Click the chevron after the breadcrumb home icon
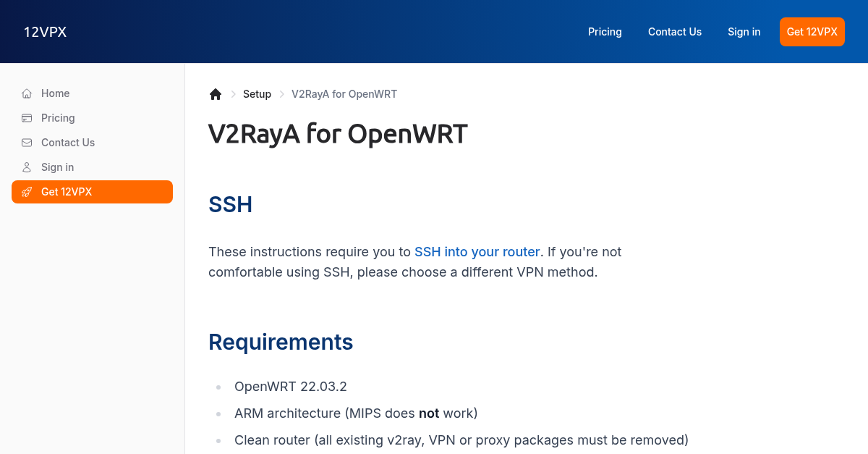The image size is (868, 454). pos(233,94)
